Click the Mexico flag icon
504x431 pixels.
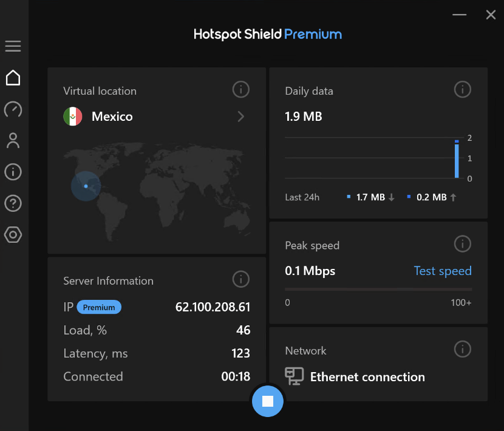(x=73, y=117)
